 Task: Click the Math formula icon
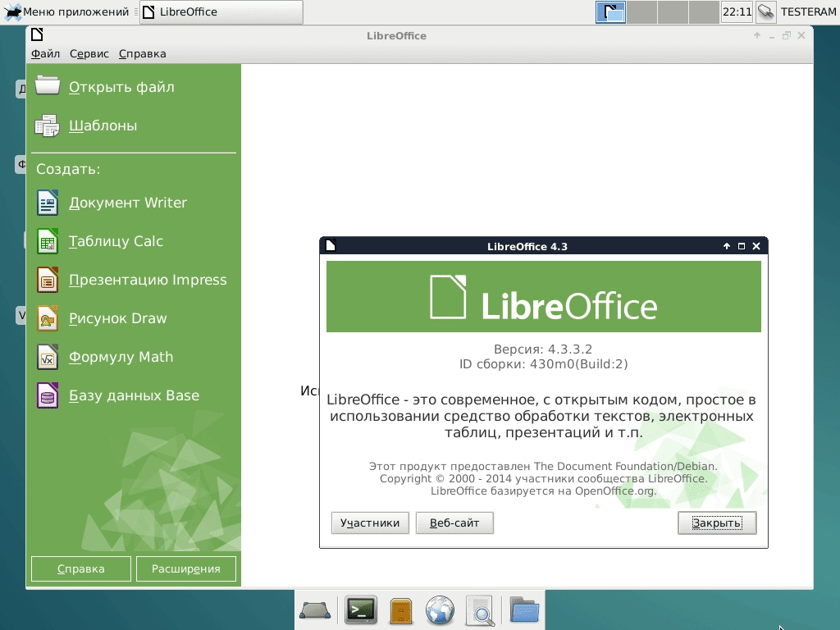[x=47, y=358]
